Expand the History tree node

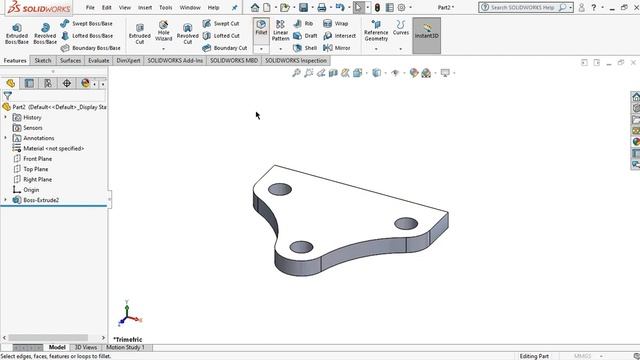click(5, 117)
